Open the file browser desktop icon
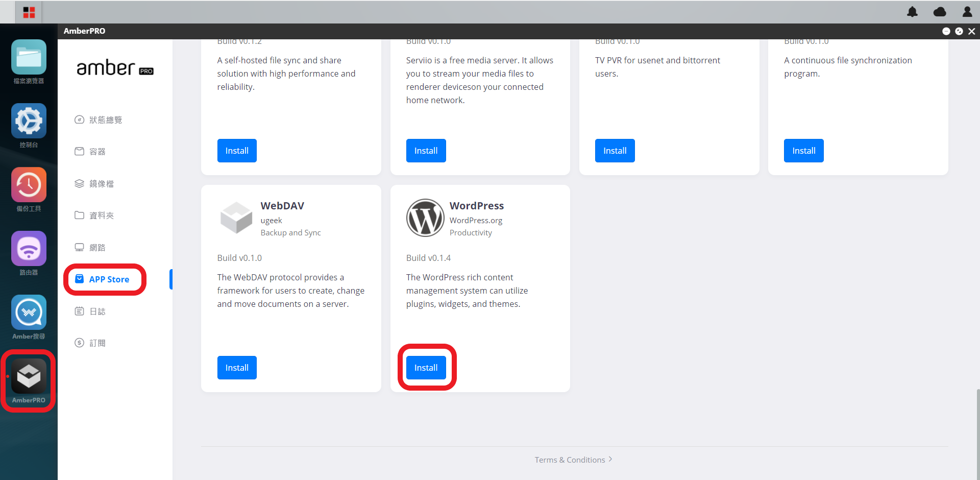 [x=29, y=57]
